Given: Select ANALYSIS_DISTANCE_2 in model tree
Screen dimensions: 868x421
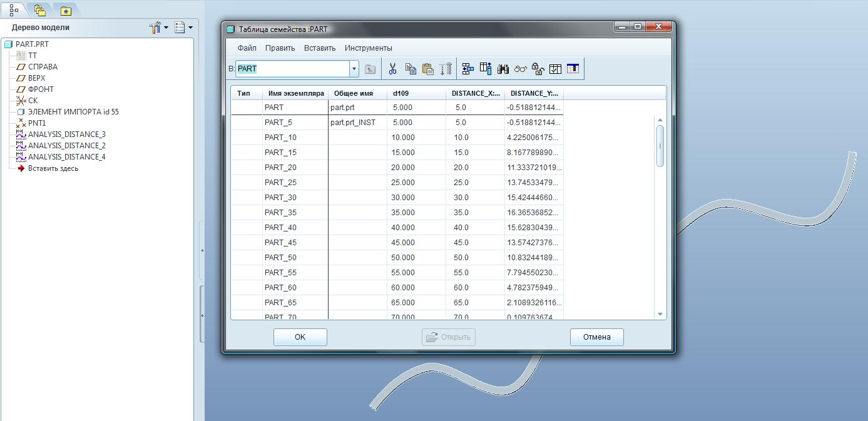Looking at the screenshot, I should pyautogui.click(x=61, y=146).
